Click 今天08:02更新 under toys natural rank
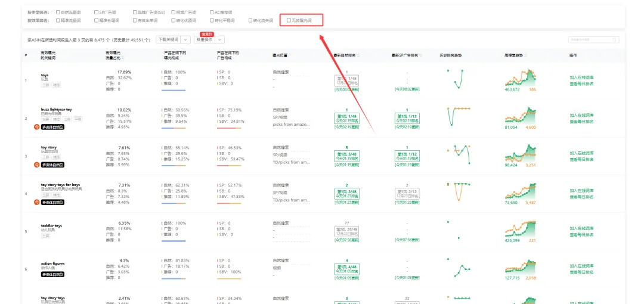The height and width of the screenshot is (304, 644). [346, 89]
